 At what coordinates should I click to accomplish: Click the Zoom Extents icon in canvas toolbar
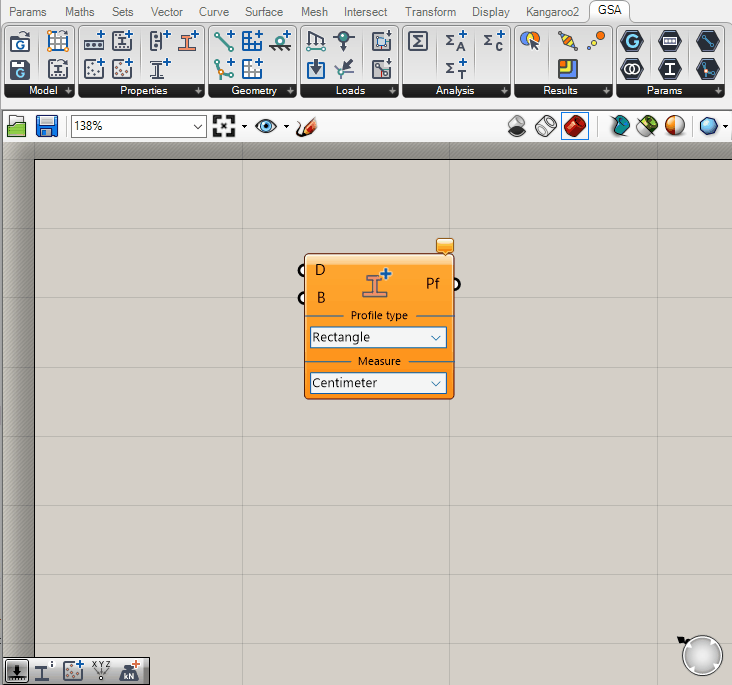coord(224,127)
